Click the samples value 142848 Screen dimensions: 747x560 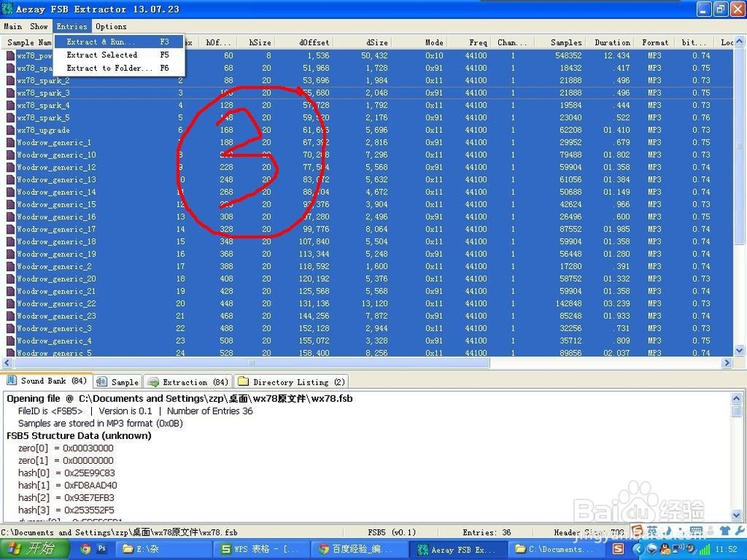(x=568, y=303)
